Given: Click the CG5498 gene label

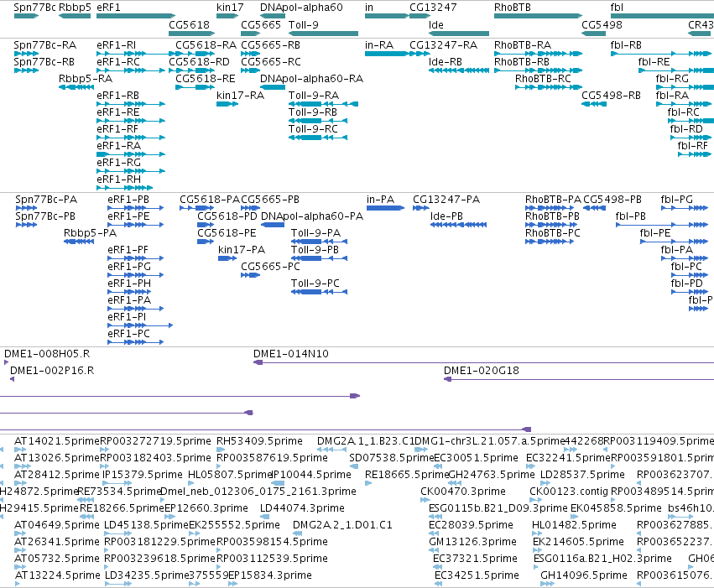Looking at the screenshot, I should 602,24.
